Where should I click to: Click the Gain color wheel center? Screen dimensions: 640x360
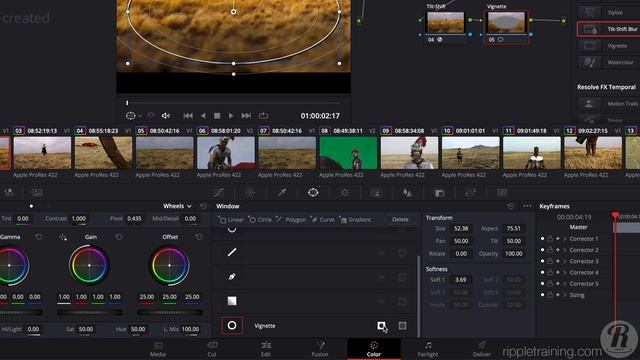[x=89, y=265]
